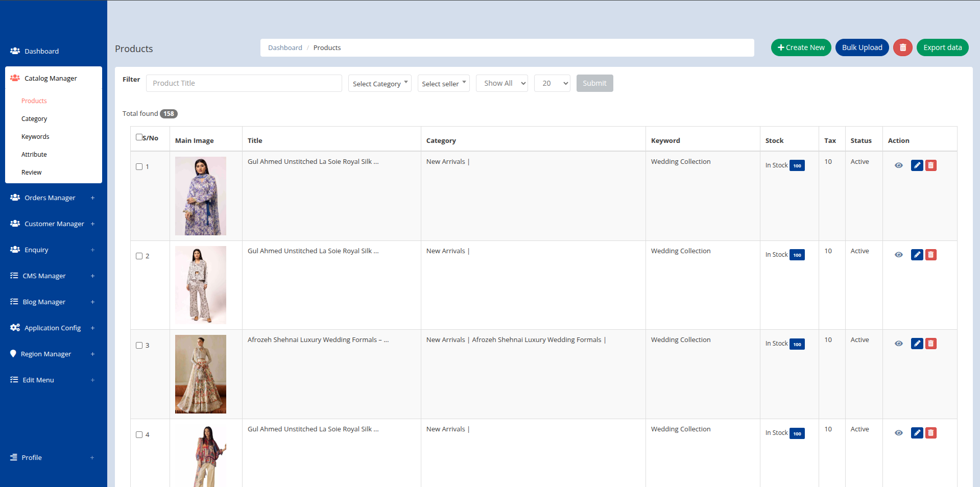
Task: Click the Export data button
Action: point(942,47)
